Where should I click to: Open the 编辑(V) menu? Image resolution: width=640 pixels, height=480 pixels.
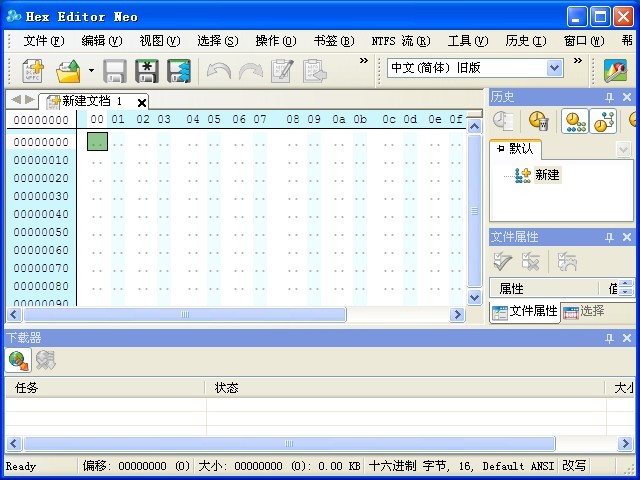click(x=102, y=41)
